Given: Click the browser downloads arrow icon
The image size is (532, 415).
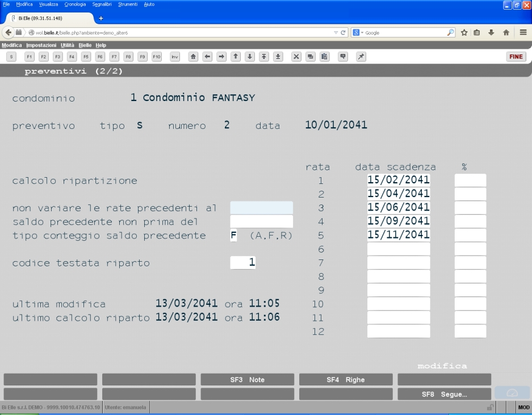Looking at the screenshot, I should tap(491, 32).
